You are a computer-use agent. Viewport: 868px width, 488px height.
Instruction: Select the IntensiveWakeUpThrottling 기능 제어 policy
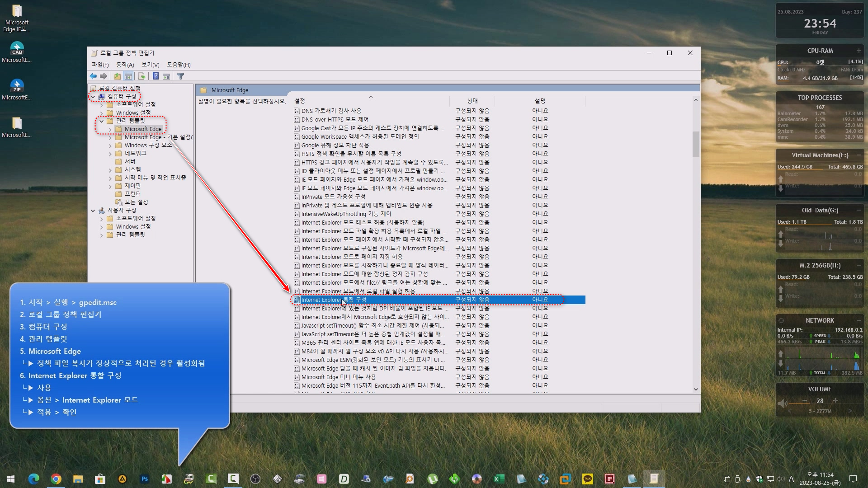pos(346,214)
